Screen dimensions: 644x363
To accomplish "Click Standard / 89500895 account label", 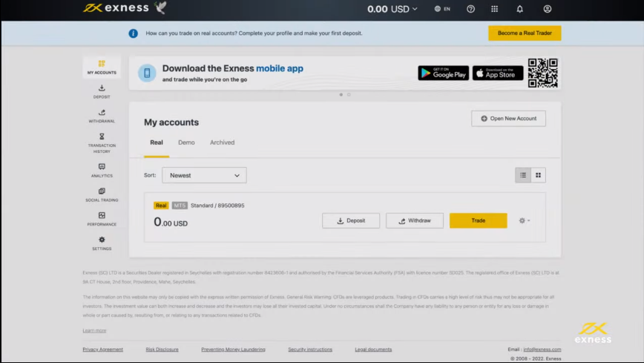I will [x=217, y=206].
